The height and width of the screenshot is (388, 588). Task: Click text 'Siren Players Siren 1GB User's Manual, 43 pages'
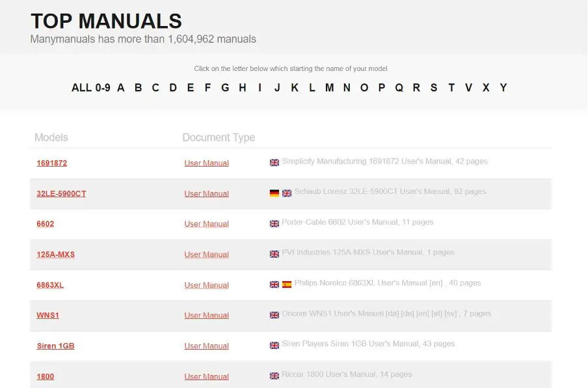click(368, 344)
